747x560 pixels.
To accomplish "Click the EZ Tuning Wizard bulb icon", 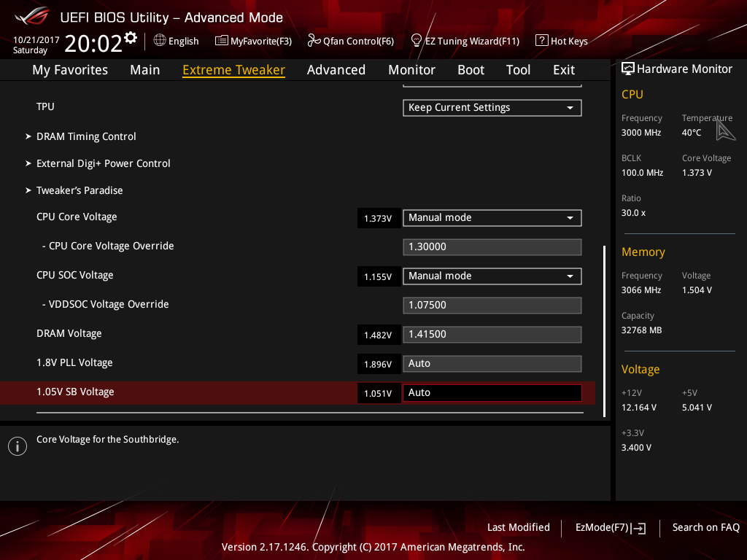I will point(417,41).
